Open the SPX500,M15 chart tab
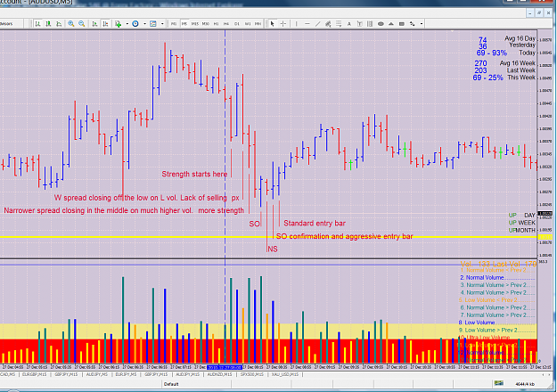 click(x=252, y=374)
